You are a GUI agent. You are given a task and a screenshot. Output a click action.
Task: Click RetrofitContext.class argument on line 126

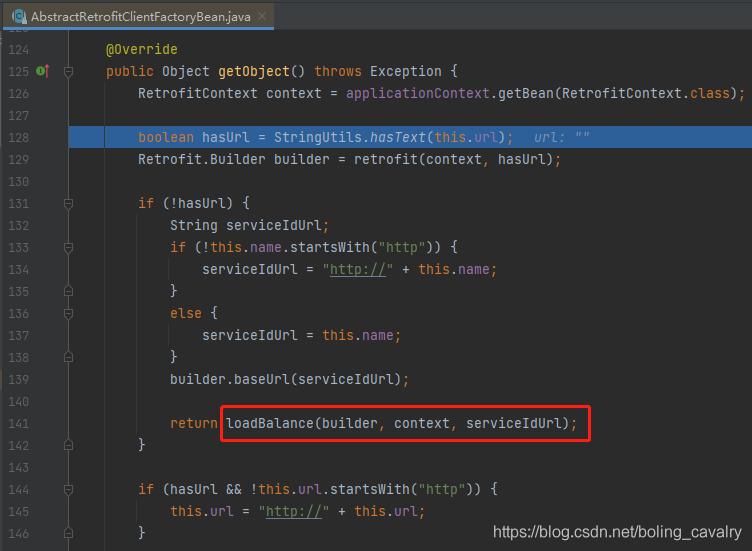646,94
